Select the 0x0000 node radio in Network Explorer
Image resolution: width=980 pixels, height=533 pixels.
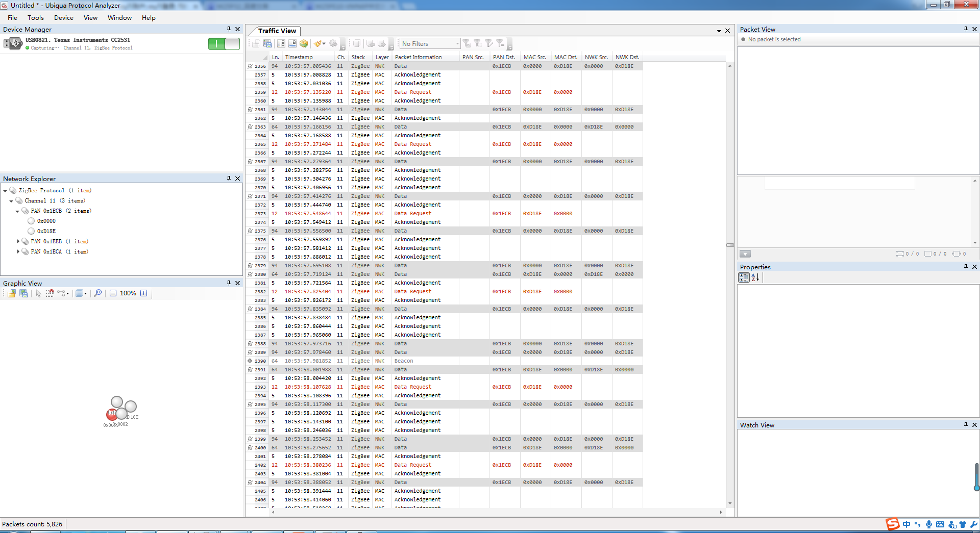coord(31,221)
